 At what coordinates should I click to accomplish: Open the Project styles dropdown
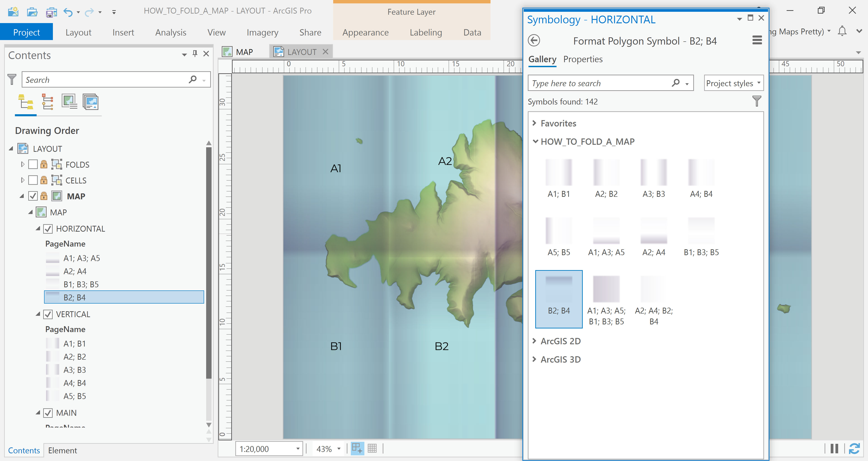pyautogui.click(x=733, y=83)
